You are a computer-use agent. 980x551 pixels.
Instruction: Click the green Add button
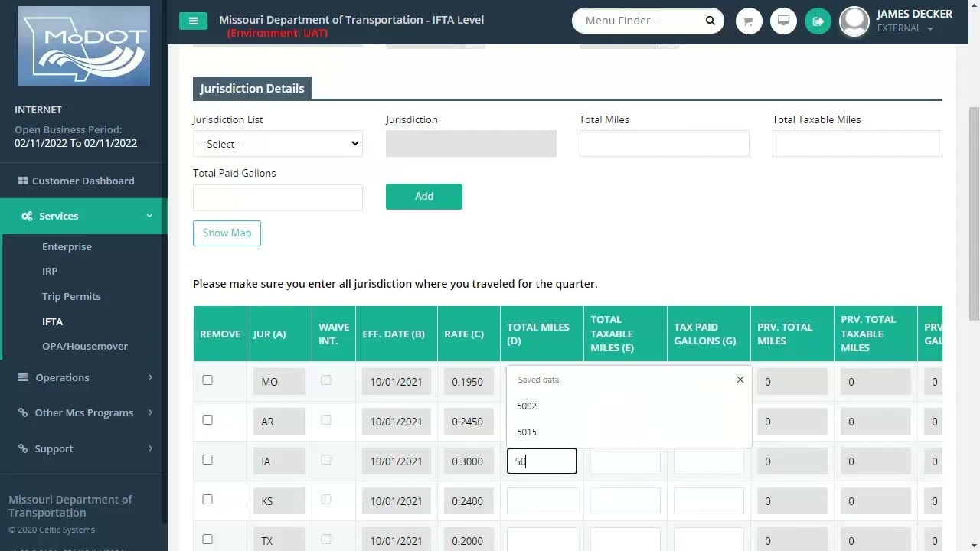click(424, 197)
